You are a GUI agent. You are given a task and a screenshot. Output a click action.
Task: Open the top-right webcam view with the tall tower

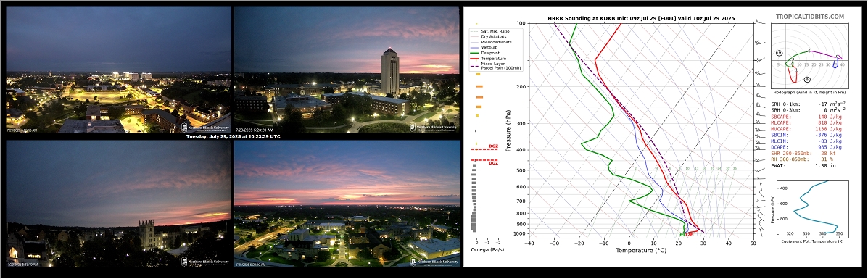[x=347, y=70]
